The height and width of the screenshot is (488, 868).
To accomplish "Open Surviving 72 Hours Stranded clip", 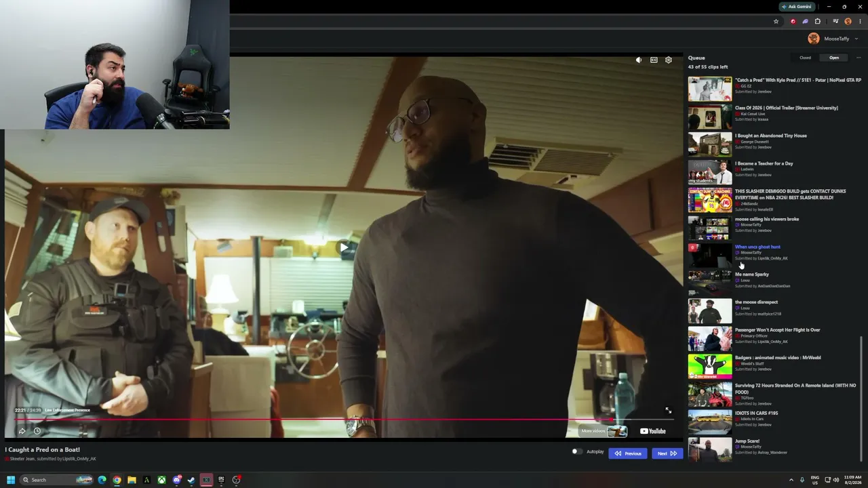I will coord(795,388).
